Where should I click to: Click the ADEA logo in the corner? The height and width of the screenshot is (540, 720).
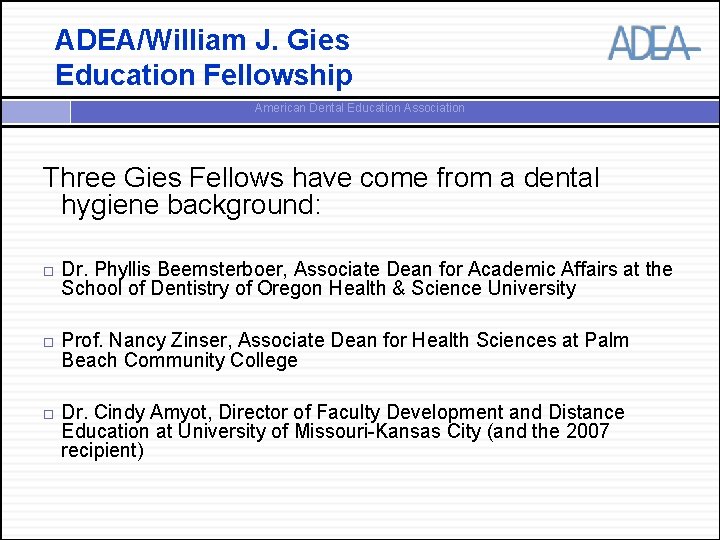654,43
